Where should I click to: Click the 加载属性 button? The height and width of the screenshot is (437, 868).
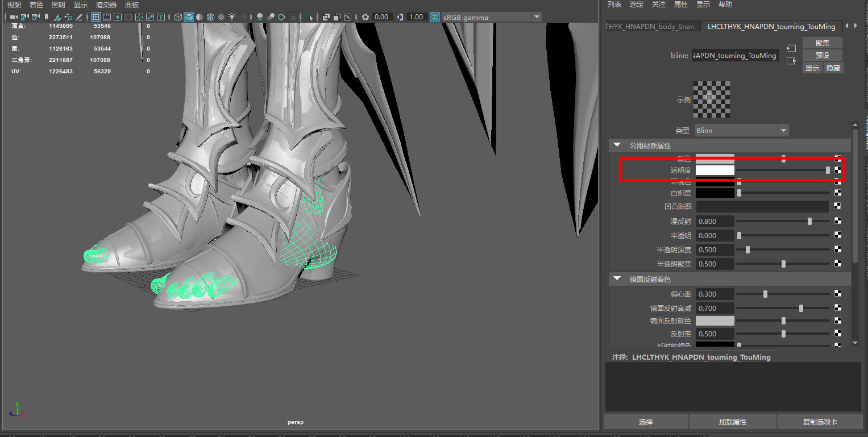pos(732,422)
